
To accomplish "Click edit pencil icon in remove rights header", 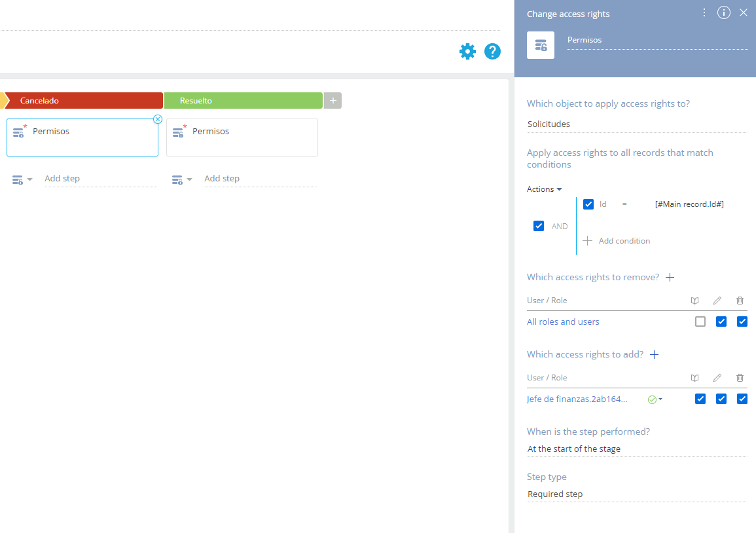I will [717, 301].
